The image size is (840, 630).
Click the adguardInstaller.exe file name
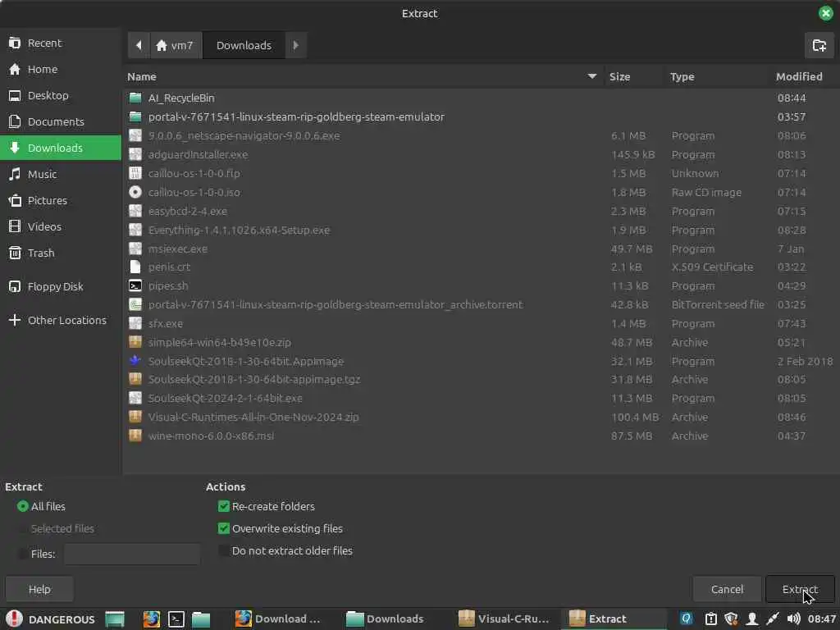199,154
